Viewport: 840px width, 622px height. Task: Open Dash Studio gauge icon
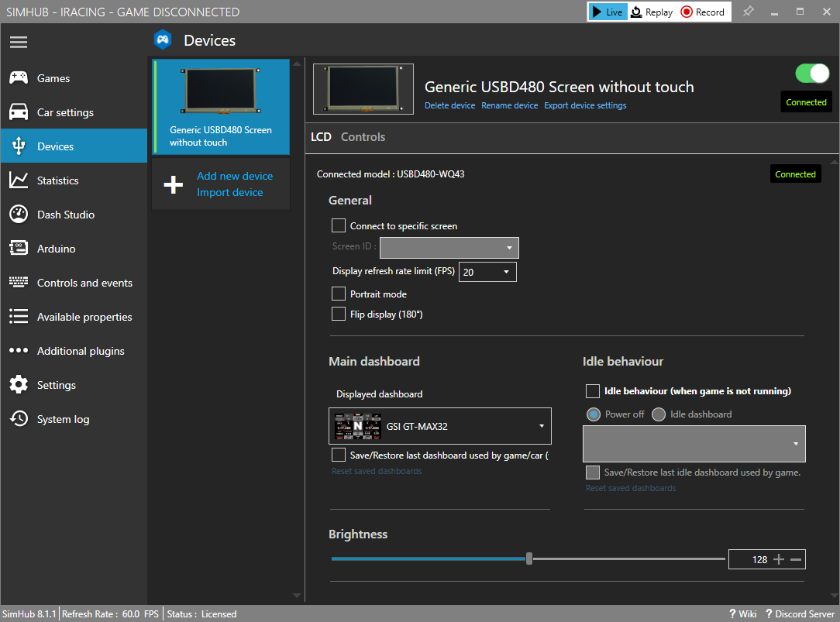point(19,215)
